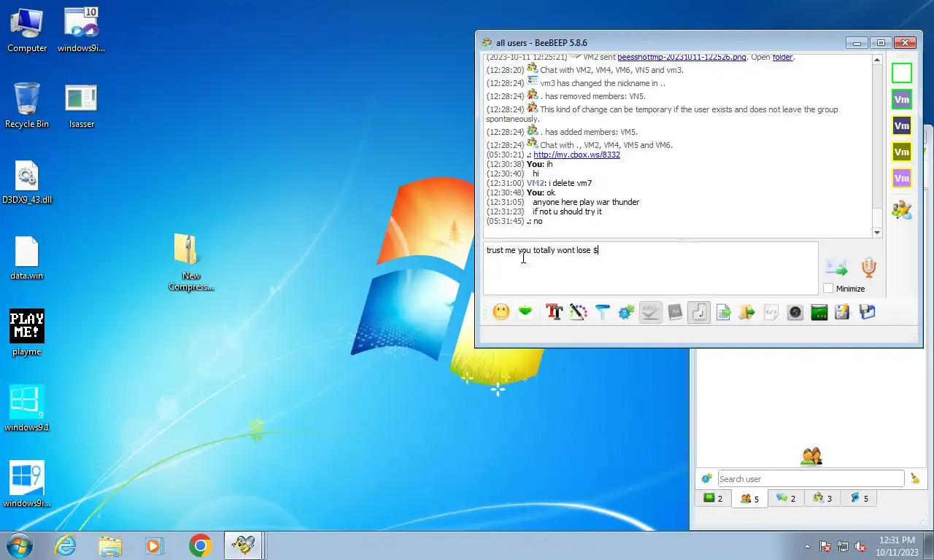Screen dimensions: 934x560
Task: Select the grey-purple Vm member avatar
Action: pyautogui.click(x=902, y=100)
